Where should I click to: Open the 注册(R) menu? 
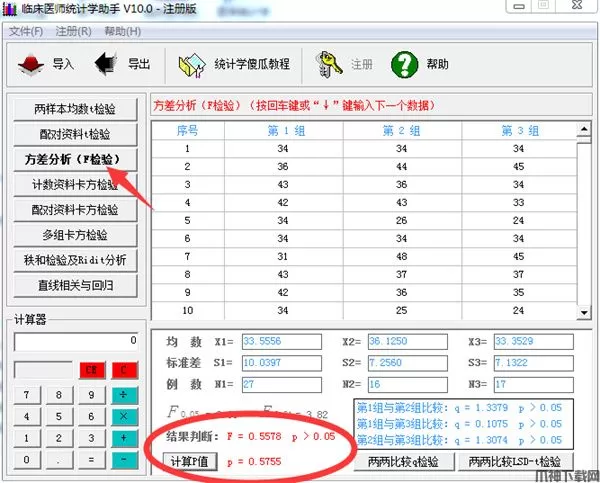(73, 31)
